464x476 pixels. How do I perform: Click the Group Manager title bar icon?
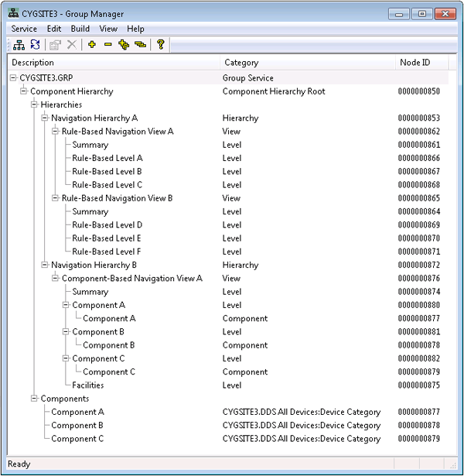tap(13, 13)
